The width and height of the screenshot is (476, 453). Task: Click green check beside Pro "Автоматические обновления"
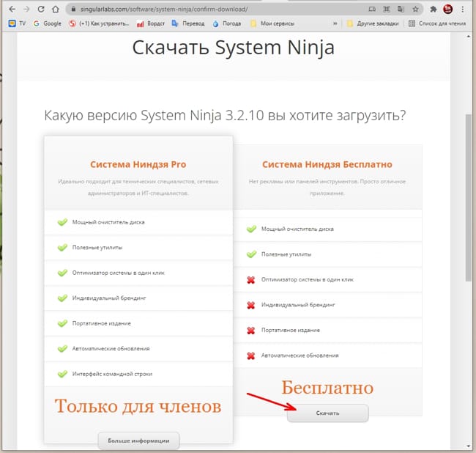click(x=62, y=348)
